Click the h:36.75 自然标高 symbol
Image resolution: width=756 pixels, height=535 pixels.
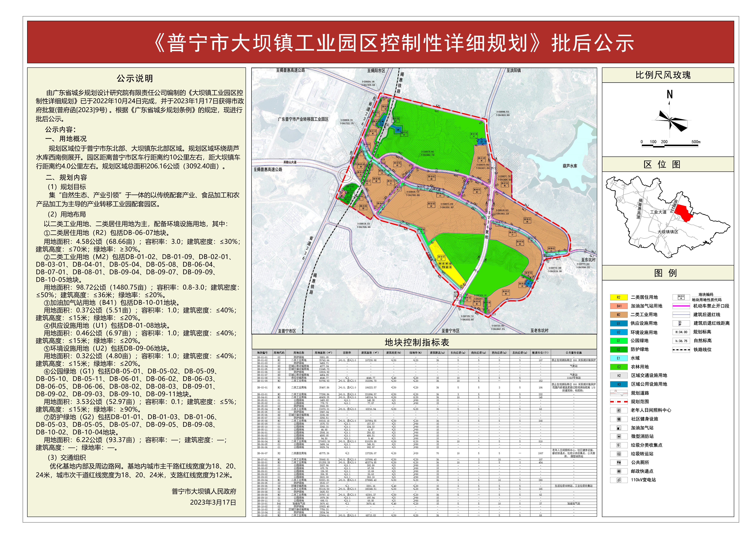coord(681,341)
